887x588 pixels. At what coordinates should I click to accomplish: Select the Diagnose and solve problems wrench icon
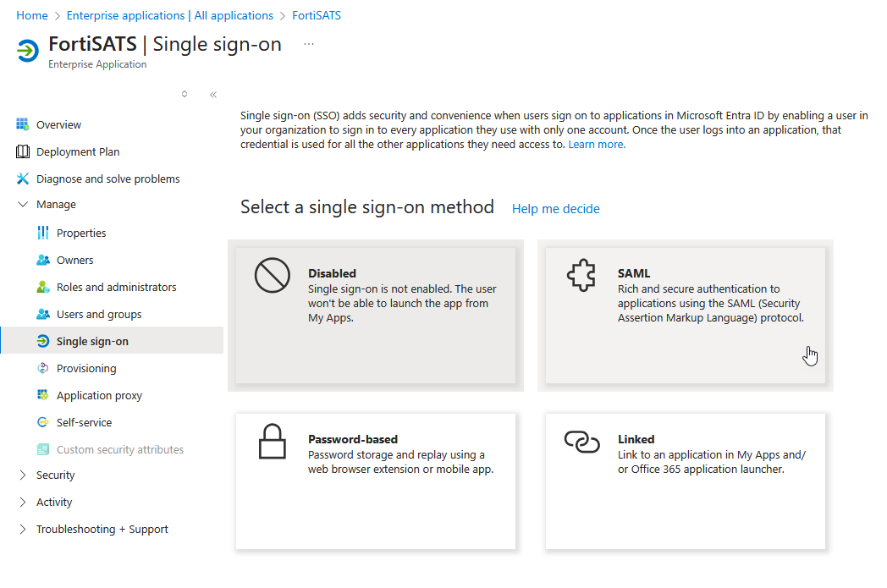[x=23, y=179]
